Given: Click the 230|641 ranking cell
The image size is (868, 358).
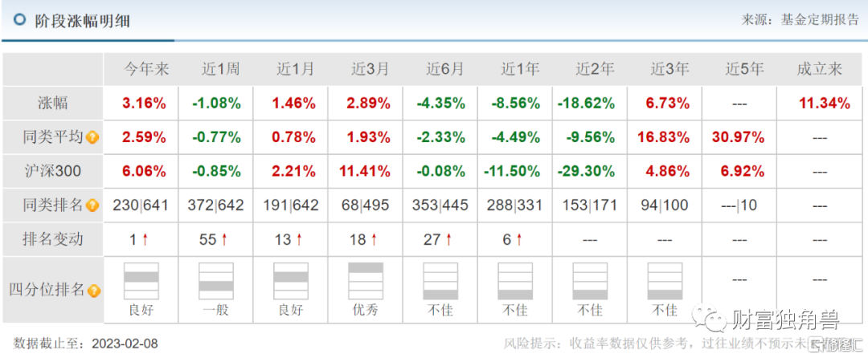Looking at the screenshot, I should point(141,205).
